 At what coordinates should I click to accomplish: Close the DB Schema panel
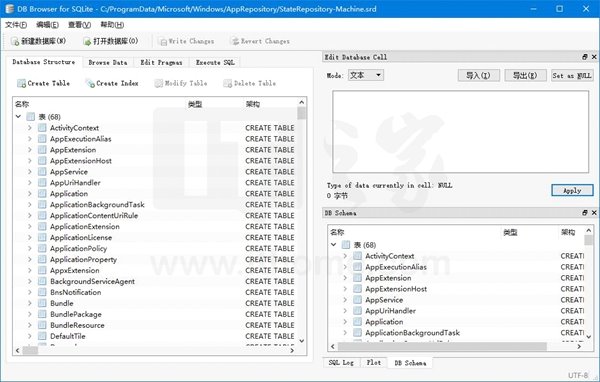pos(594,212)
